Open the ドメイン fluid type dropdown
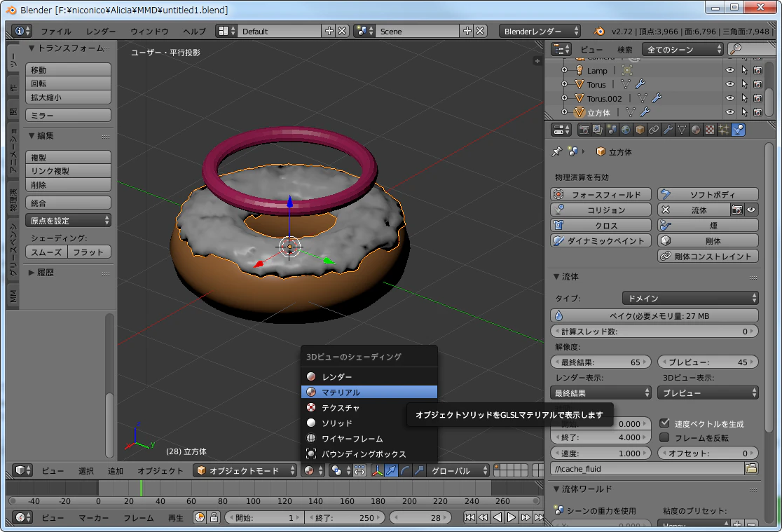 690,299
